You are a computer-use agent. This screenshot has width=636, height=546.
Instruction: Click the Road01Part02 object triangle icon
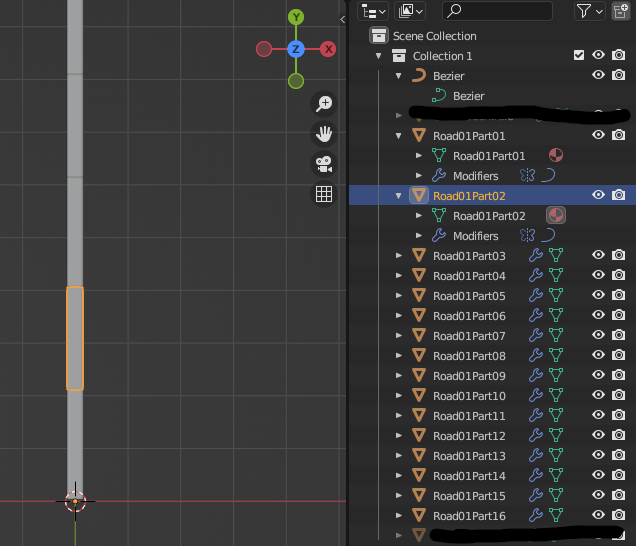click(x=419, y=196)
